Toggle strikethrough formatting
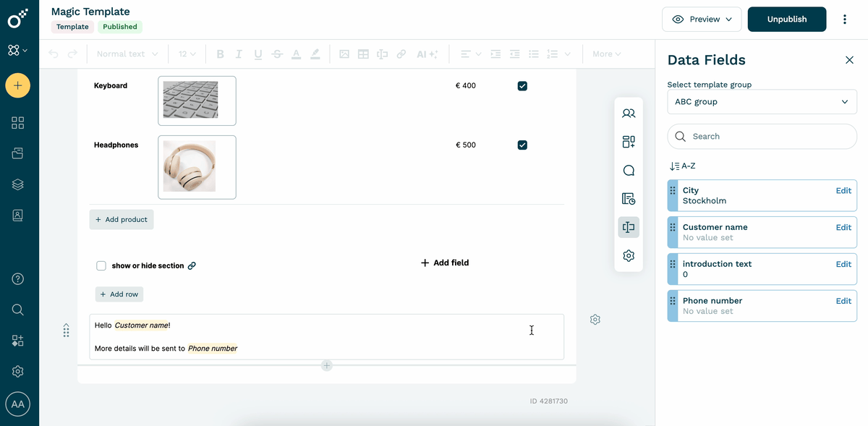 [277, 54]
